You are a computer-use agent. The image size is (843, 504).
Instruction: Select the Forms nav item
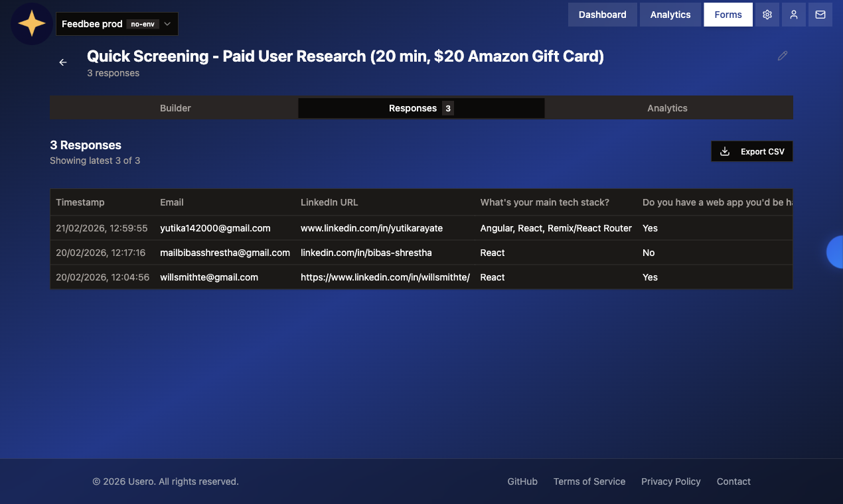point(728,15)
